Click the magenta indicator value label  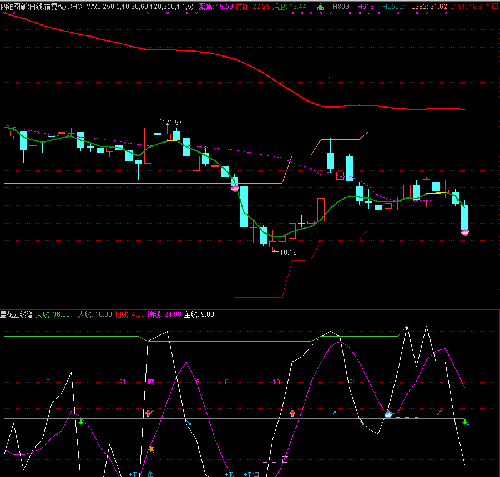(x=165, y=314)
